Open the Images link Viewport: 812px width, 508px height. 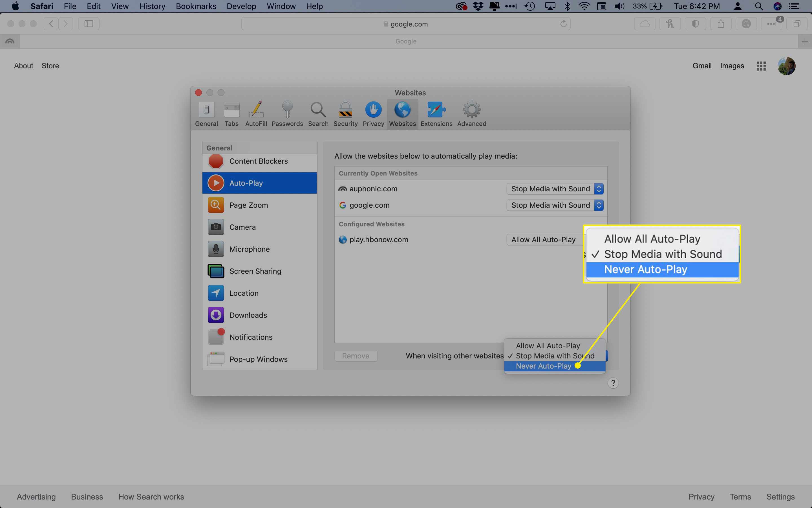pyautogui.click(x=732, y=66)
